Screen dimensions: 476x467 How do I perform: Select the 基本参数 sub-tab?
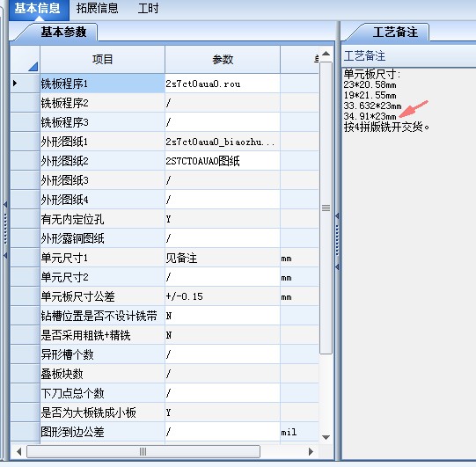pos(63,32)
